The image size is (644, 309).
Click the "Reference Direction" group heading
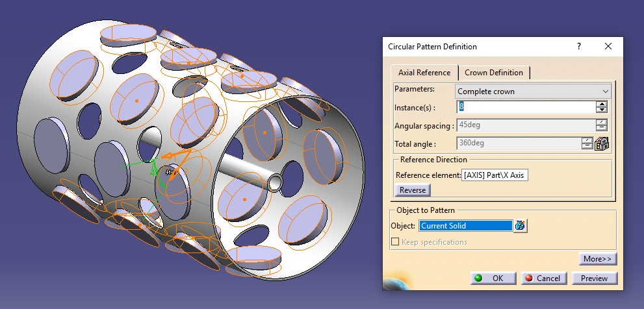tap(433, 160)
